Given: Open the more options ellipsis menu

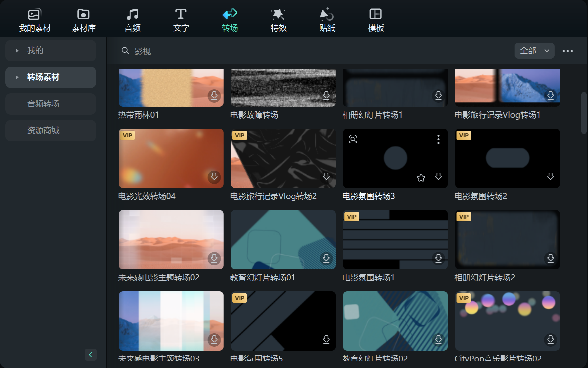Looking at the screenshot, I should tap(567, 51).
